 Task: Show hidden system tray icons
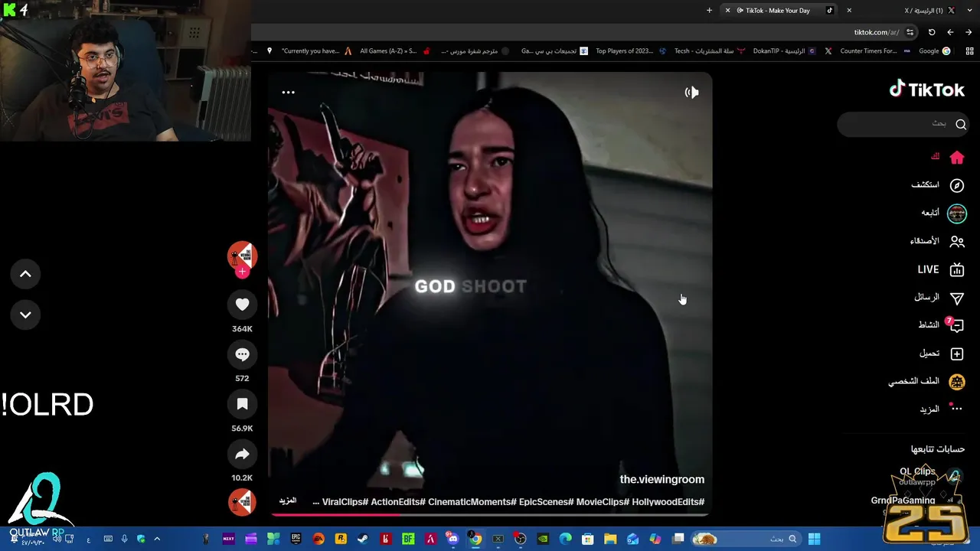[157, 539]
